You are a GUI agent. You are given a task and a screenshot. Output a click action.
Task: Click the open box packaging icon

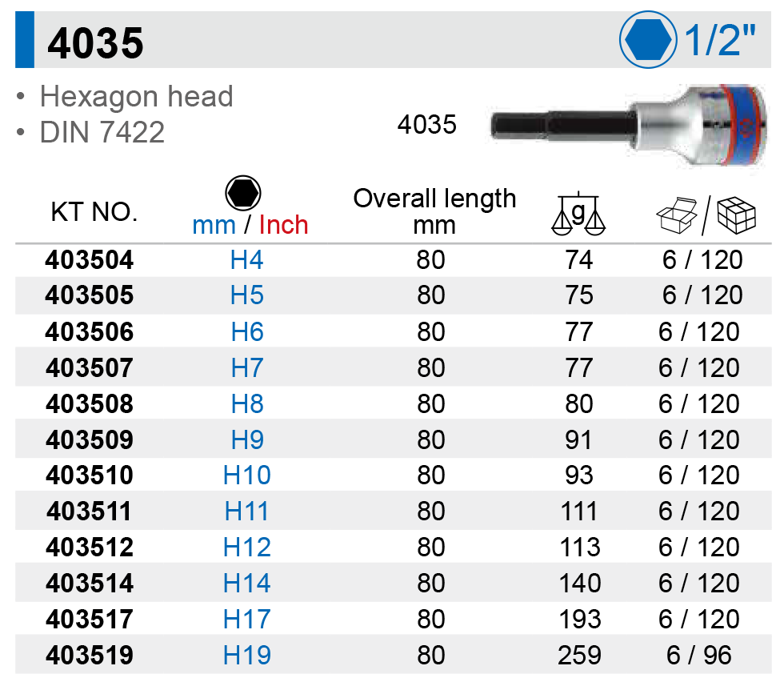pos(676,215)
